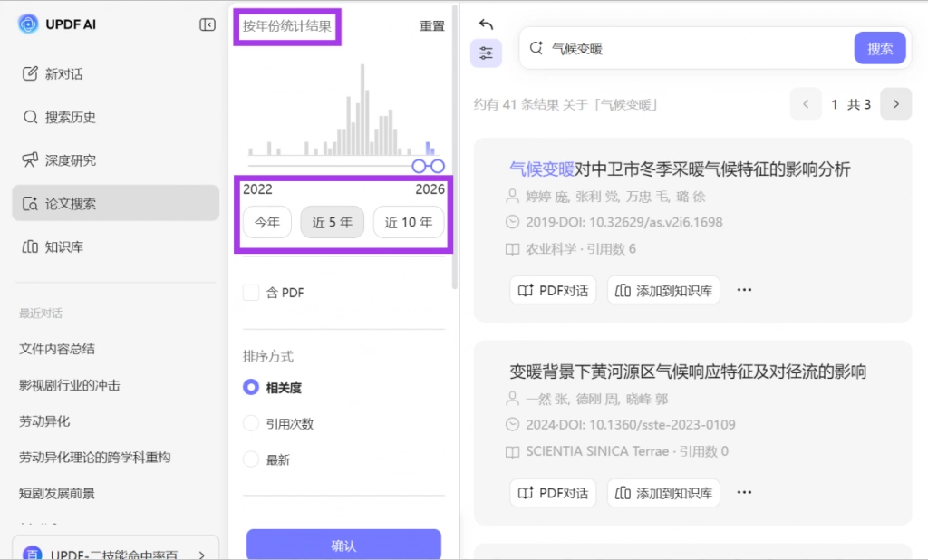
Task: Enable the 含 PDF checkbox
Action: [251, 293]
